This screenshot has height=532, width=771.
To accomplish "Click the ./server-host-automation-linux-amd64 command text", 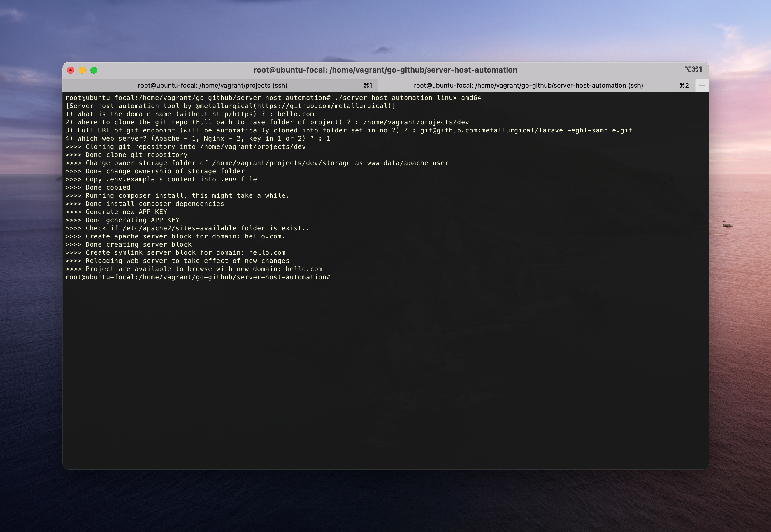I will (408, 98).
